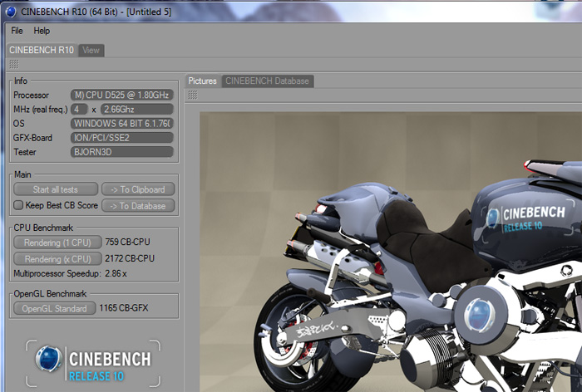Start all tests button
This screenshot has width=582, height=392.
56,189
